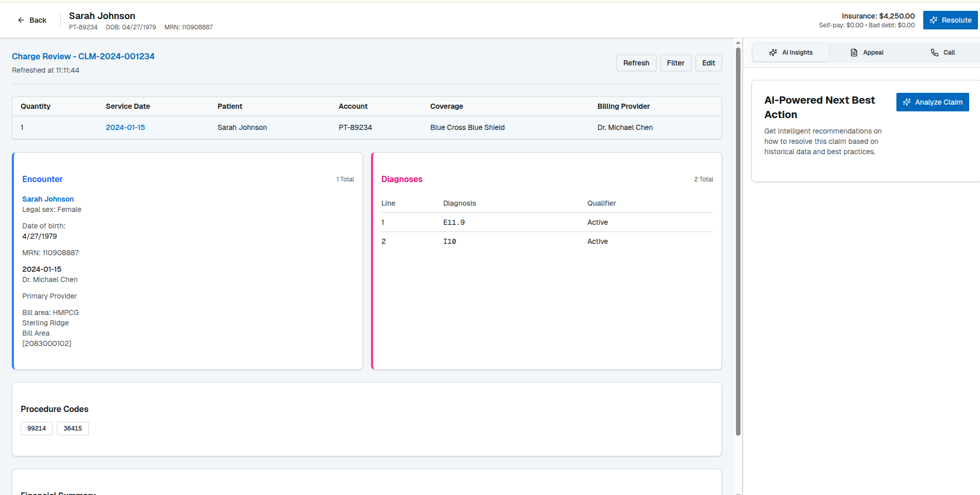Click the sparkle icon on Resolute button
The height and width of the screenshot is (495, 980).
click(x=934, y=20)
